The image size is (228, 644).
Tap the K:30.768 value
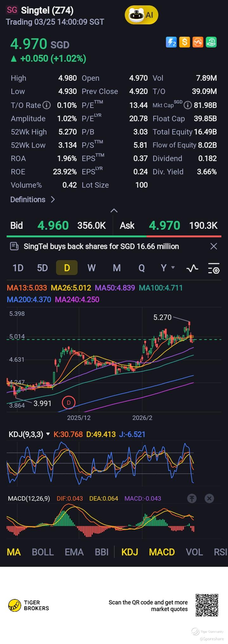pyautogui.click(x=68, y=434)
